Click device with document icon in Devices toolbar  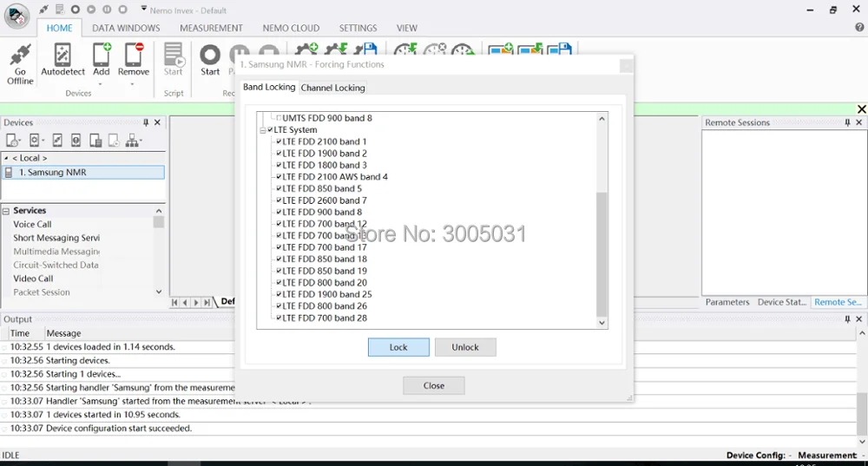pyautogui.click(x=95, y=141)
